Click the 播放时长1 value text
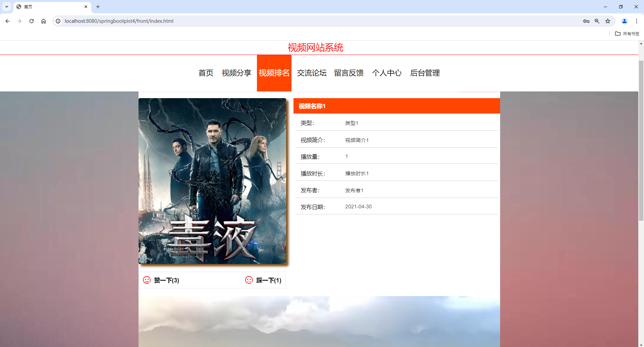The width and height of the screenshot is (644, 347). coord(357,173)
